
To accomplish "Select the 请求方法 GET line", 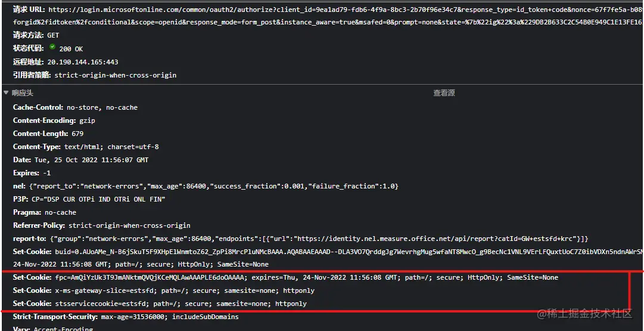I will click(36, 35).
